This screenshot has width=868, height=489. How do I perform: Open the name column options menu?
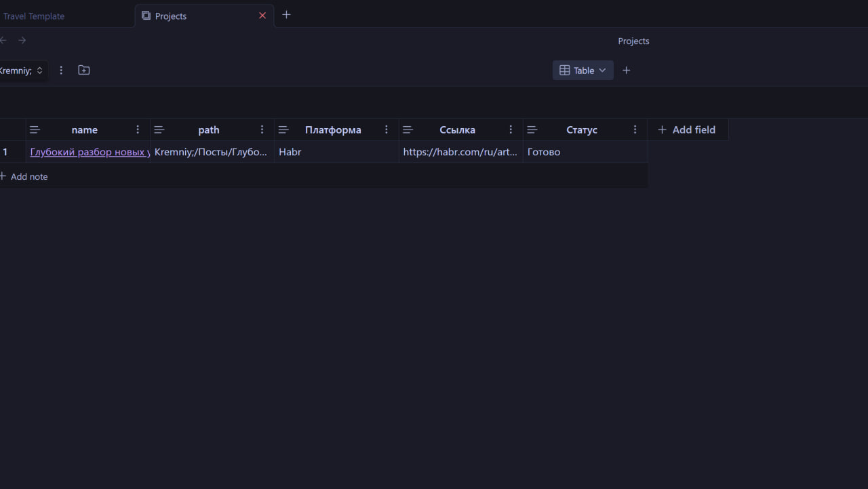click(x=138, y=130)
